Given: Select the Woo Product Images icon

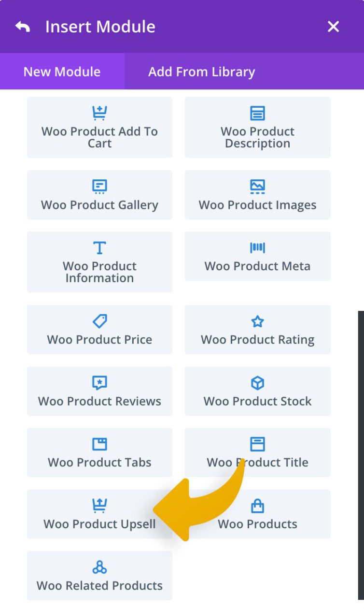Looking at the screenshot, I should [257, 186].
